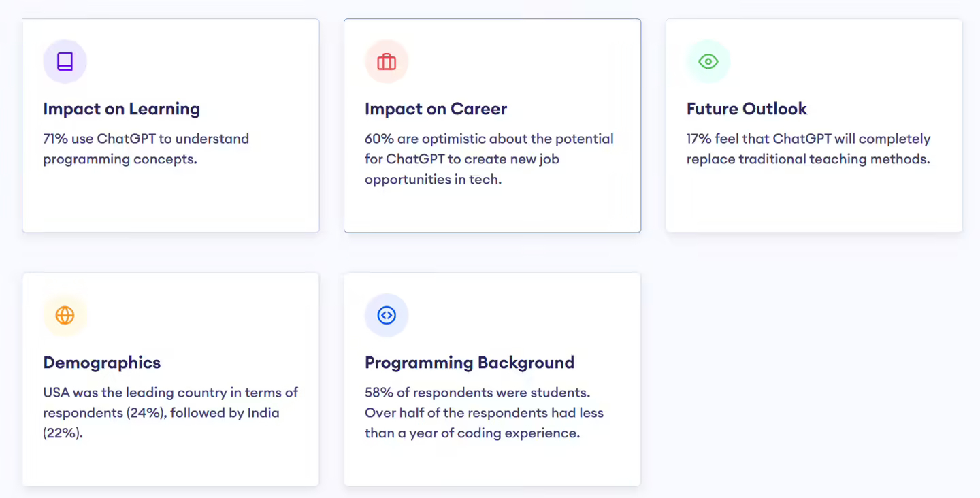Open the Demographics heading
Screen dimensions: 980x498
(102, 363)
